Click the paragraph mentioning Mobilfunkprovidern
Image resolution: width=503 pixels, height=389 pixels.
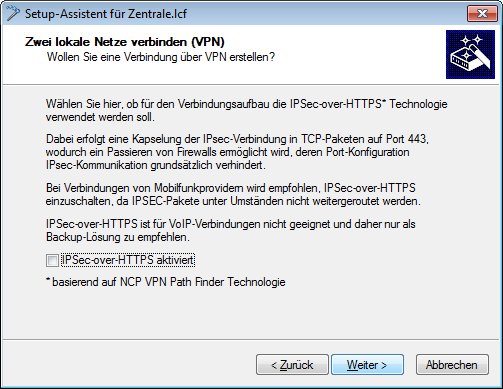233,194
